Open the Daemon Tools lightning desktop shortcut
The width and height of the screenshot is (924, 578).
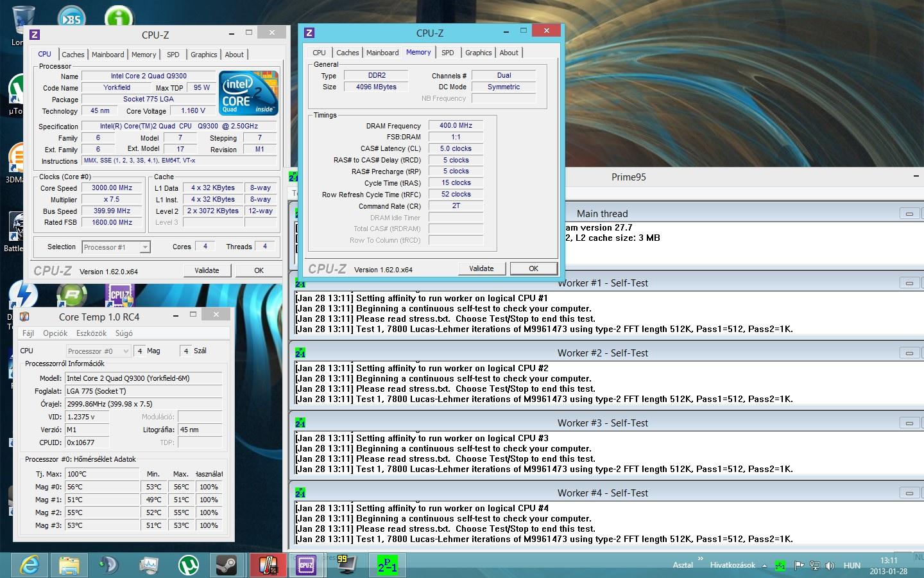coord(22,297)
